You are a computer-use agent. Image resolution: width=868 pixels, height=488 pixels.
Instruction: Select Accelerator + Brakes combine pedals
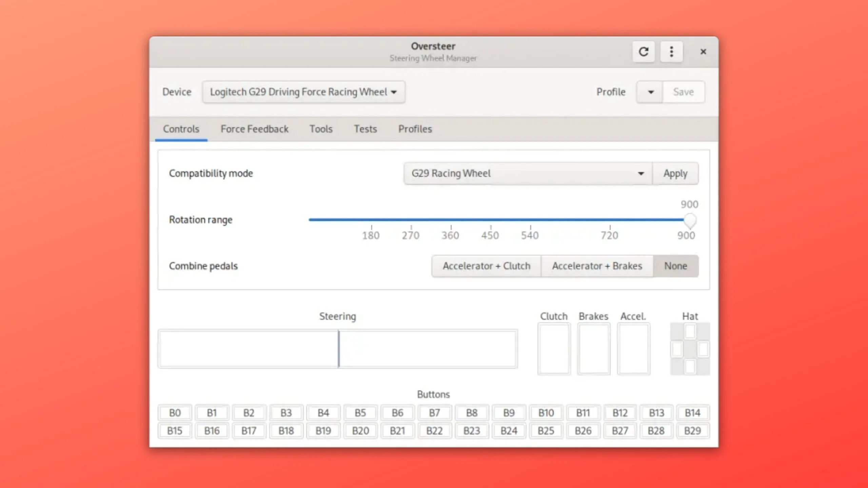click(x=597, y=266)
